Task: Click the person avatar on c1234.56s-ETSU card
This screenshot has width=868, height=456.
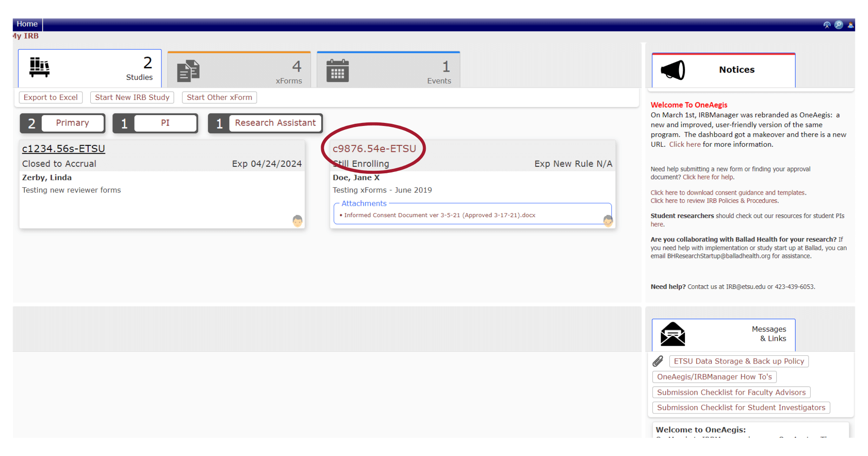Action: [x=297, y=221]
